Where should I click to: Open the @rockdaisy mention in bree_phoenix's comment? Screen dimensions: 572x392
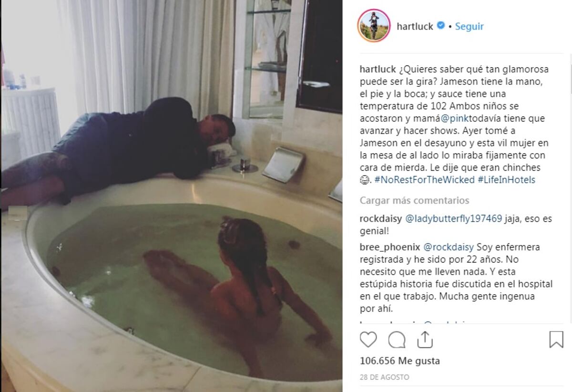point(448,247)
